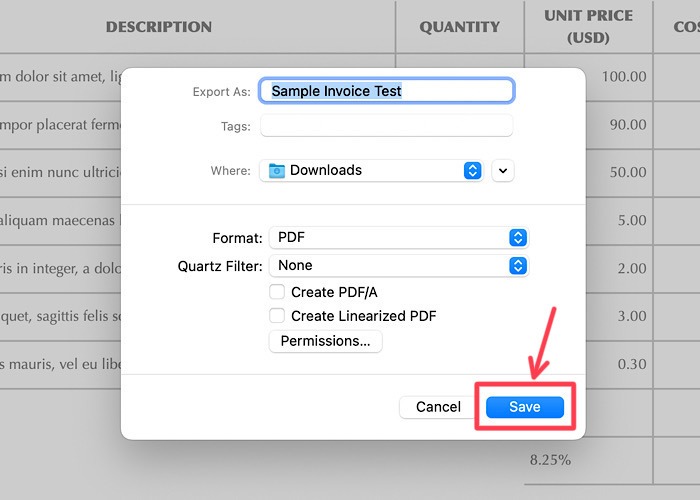Click the QUANTITY column header
The width and height of the screenshot is (700, 500).
click(459, 27)
